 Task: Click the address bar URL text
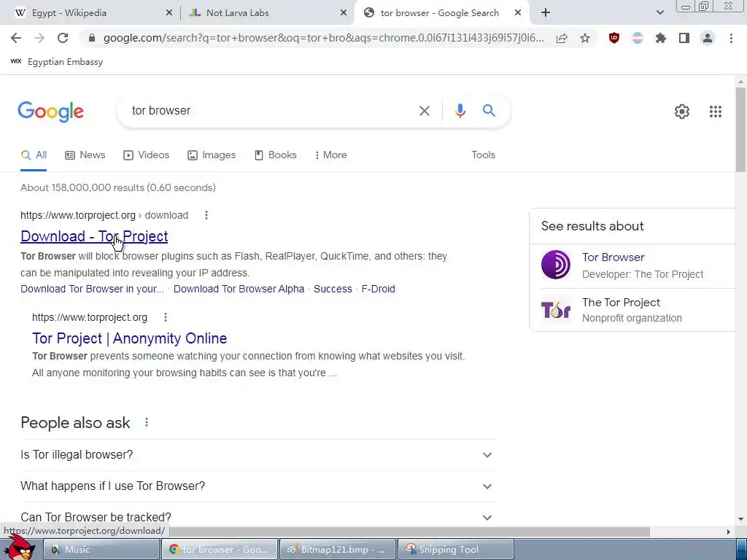(323, 38)
